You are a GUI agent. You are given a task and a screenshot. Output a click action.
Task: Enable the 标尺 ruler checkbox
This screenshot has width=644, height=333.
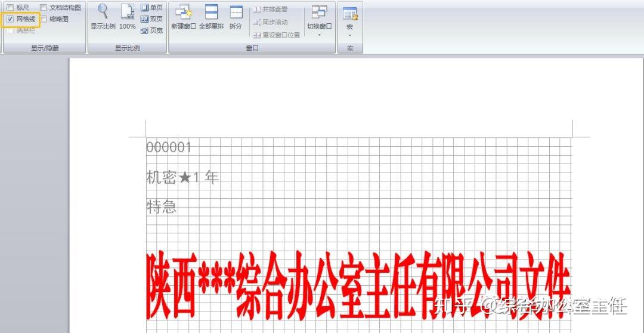(x=10, y=7)
